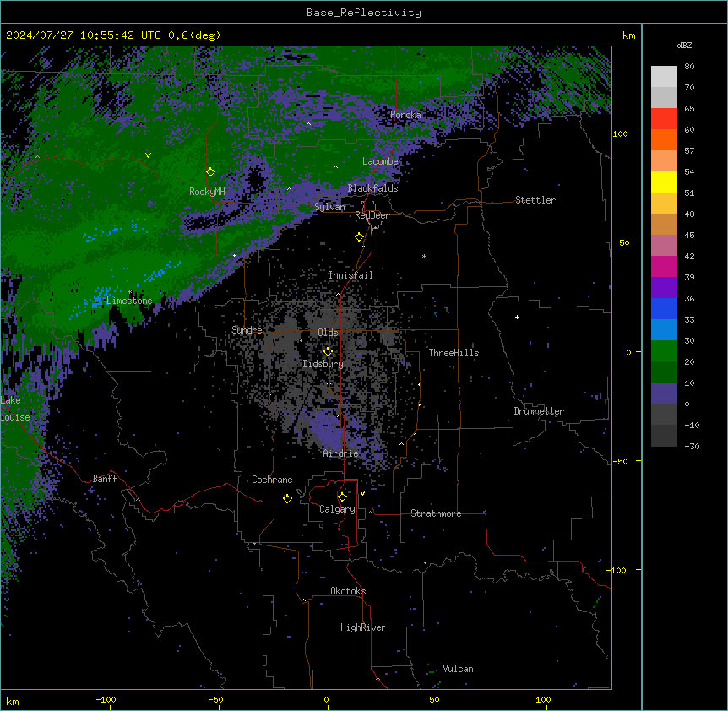Click the yellow v marker northwest of RockyMH
This screenshot has width=728, height=711.
point(148,155)
